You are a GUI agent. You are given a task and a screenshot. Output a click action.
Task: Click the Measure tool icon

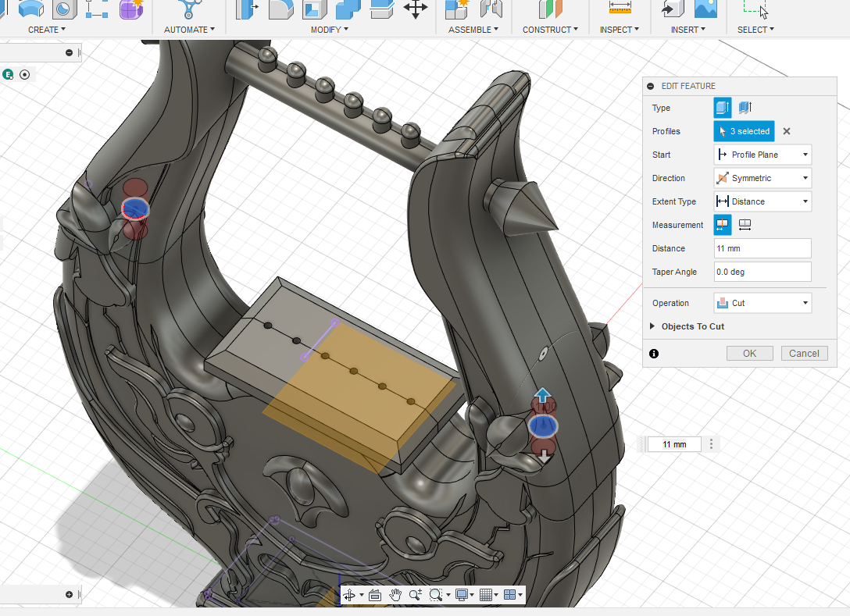point(620,8)
